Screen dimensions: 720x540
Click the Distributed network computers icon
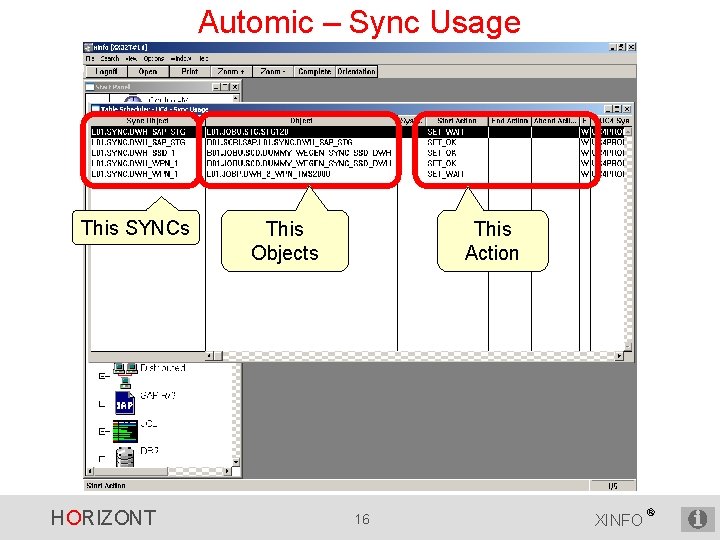pos(125,375)
